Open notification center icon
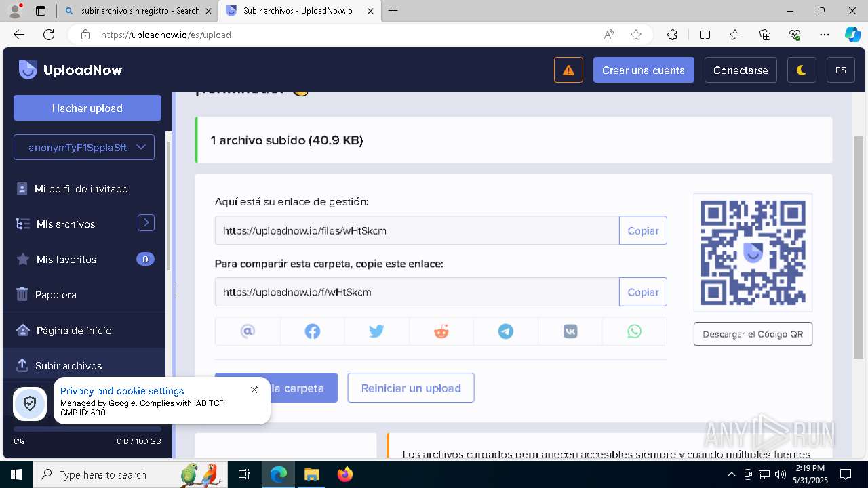Viewport: 868px width, 488px height. (x=846, y=474)
